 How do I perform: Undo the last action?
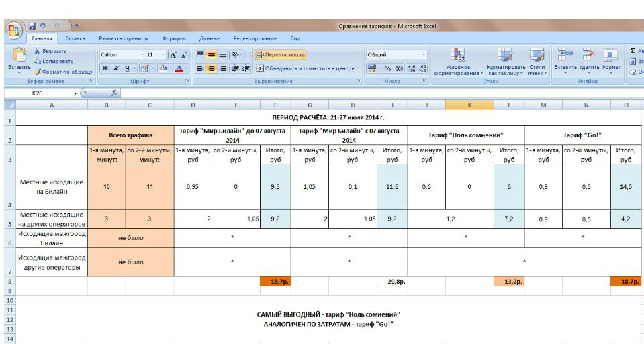pyautogui.click(x=43, y=27)
